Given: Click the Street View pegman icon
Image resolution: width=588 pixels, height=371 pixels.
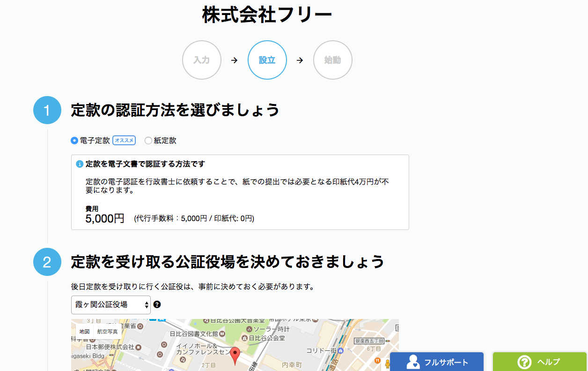Looking at the screenshot, I should 387,364.
